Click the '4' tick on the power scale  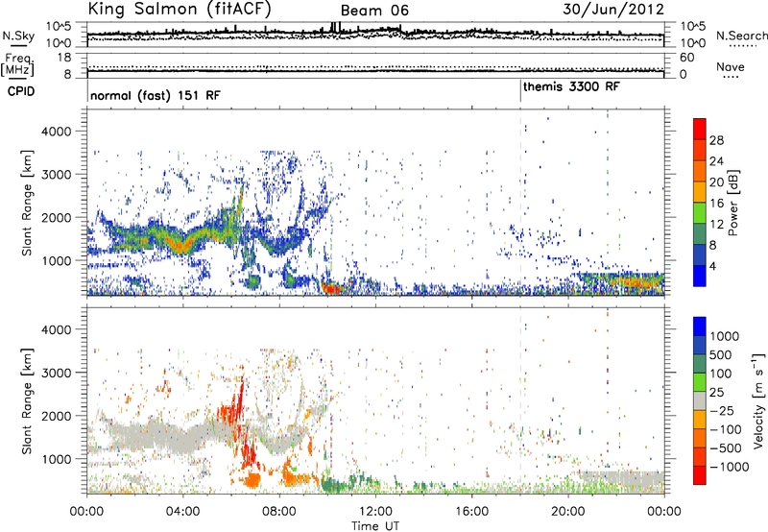tap(713, 266)
